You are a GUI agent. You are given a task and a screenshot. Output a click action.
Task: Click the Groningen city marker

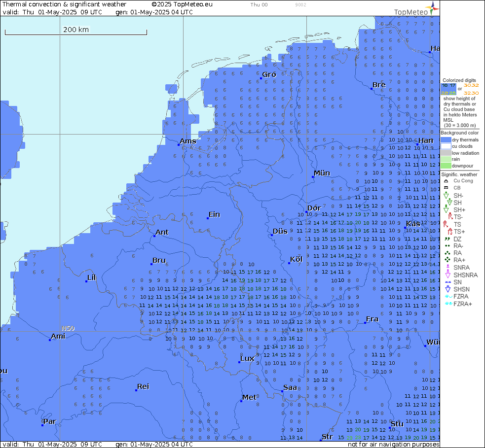pos(261,78)
